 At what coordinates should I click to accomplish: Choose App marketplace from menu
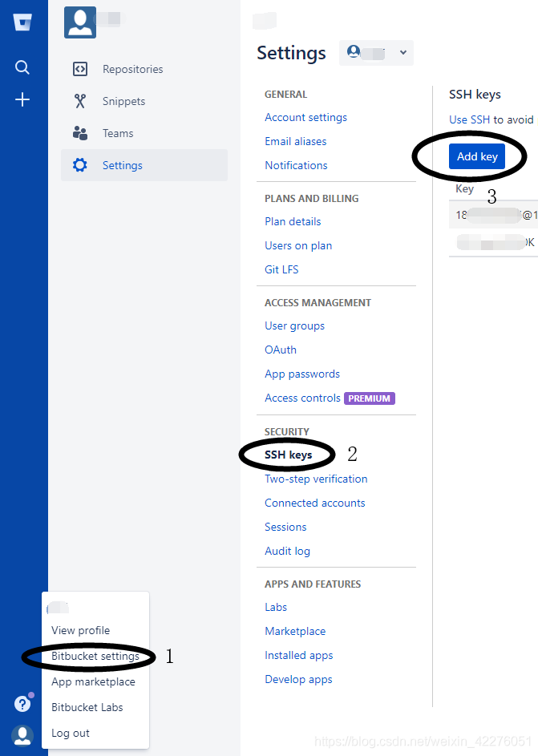[x=94, y=681]
